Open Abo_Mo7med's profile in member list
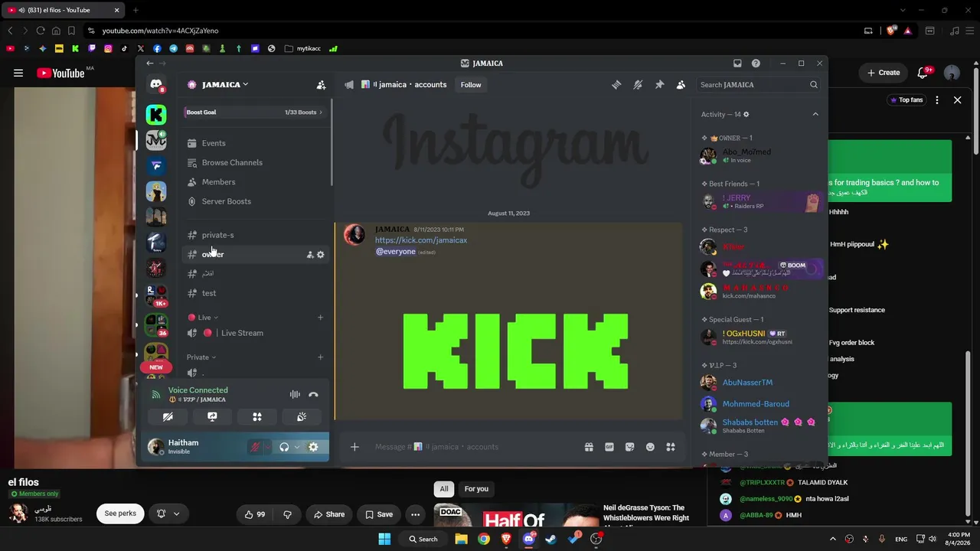 (761, 155)
